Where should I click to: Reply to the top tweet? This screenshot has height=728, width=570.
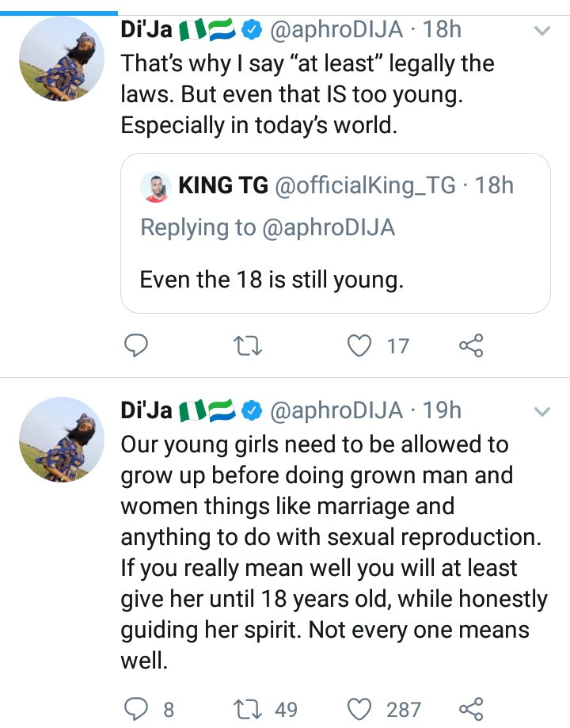coord(137,345)
